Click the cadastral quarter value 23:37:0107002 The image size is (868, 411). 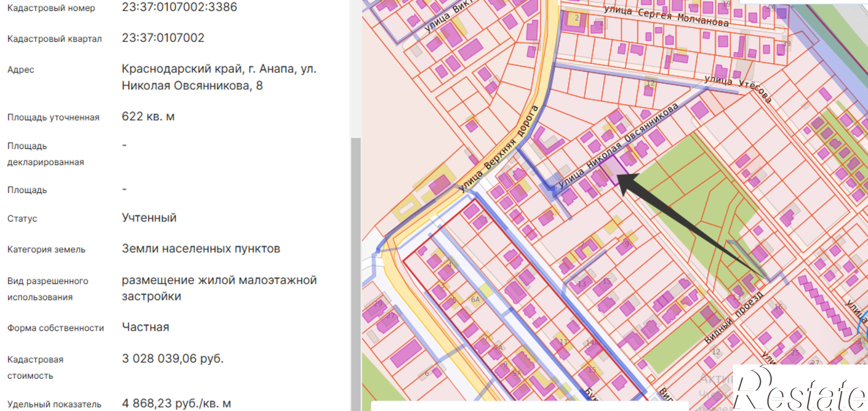[163, 38]
